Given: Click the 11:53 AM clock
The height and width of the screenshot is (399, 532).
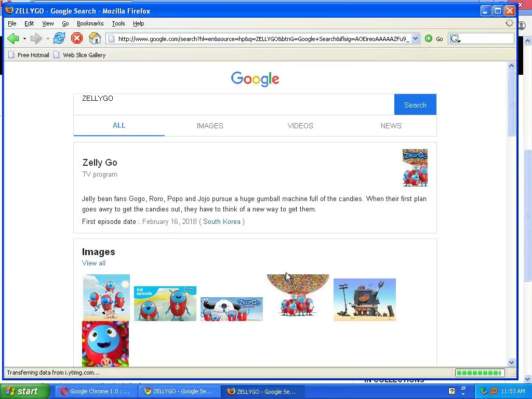Looking at the screenshot, I should click(x=513, y=391).
